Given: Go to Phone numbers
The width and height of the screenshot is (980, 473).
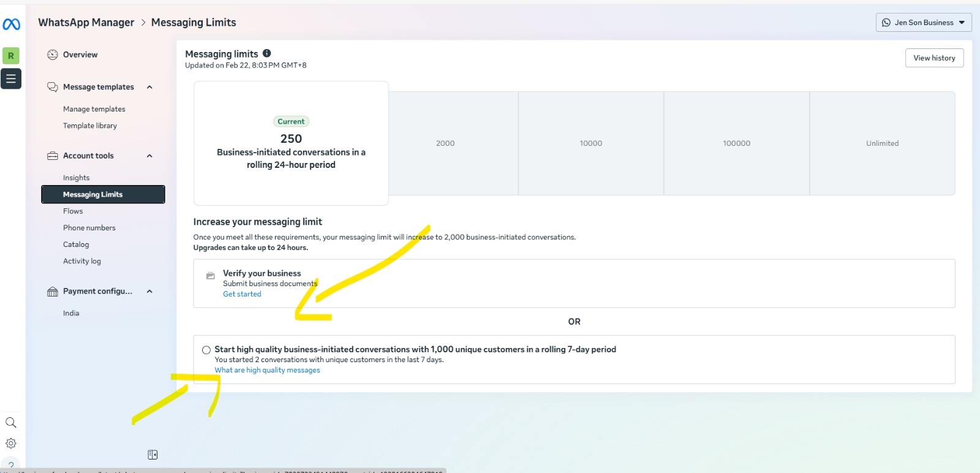Looking at the screenshot, I should [89, 227].
